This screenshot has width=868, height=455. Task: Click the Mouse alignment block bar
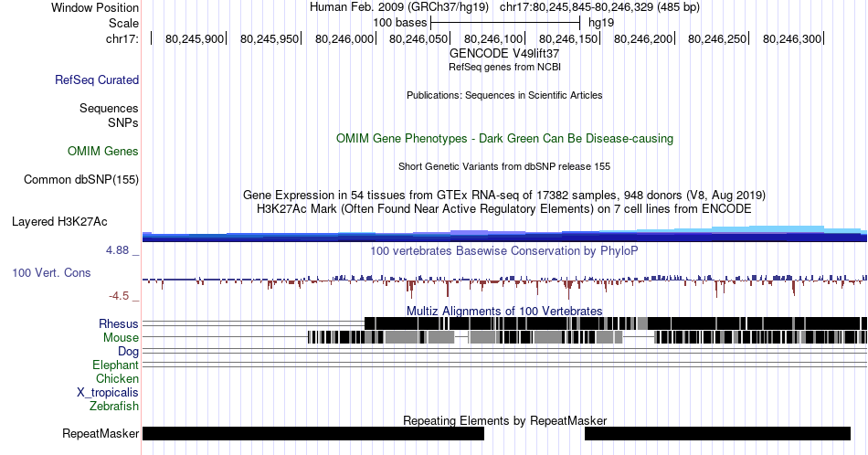[587, 337]
